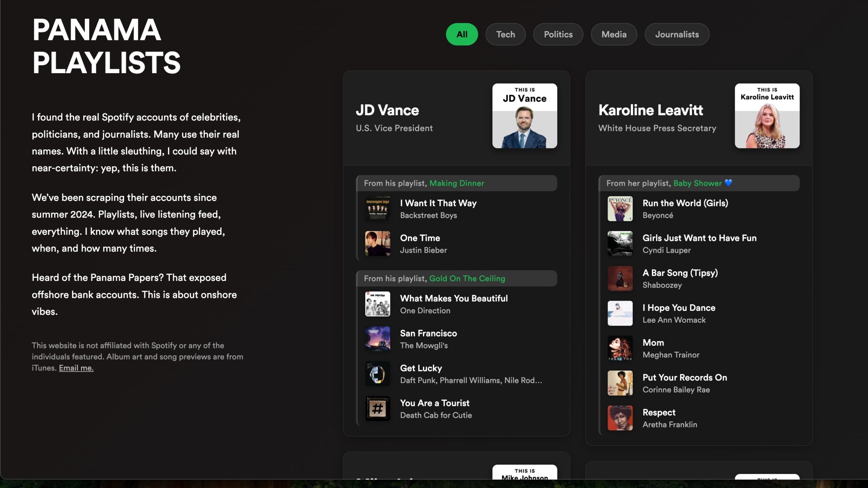The image size is (868, 488).
Task: Filter playlists by Tech
Action: pos(505,34)
